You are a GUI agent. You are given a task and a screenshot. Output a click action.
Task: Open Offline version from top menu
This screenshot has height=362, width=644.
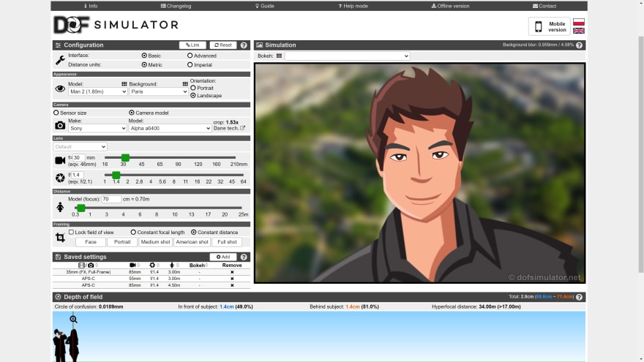450,6
